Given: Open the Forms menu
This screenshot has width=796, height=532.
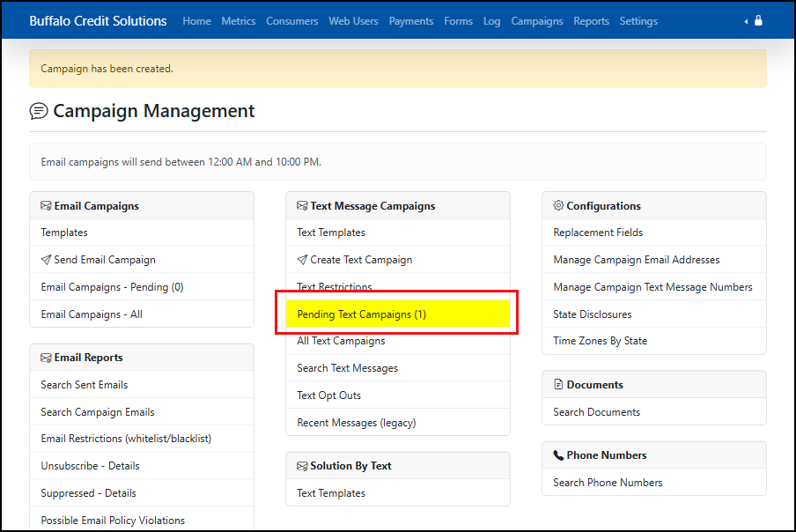Looking at the screenshot, I should pos(459,21).
